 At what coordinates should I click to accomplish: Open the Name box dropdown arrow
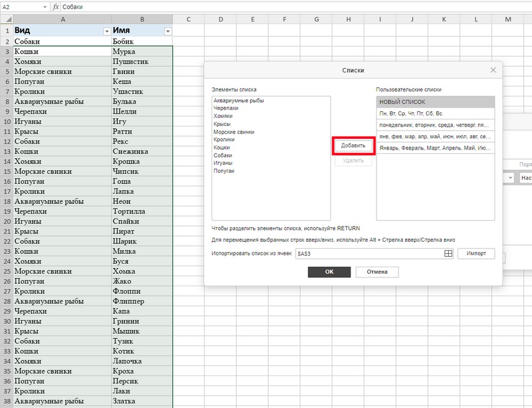coord(45,7)
